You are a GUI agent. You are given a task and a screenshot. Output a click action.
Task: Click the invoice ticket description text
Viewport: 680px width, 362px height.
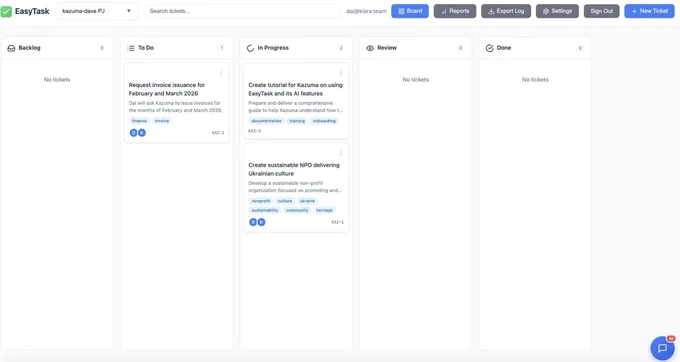(175, 107)
